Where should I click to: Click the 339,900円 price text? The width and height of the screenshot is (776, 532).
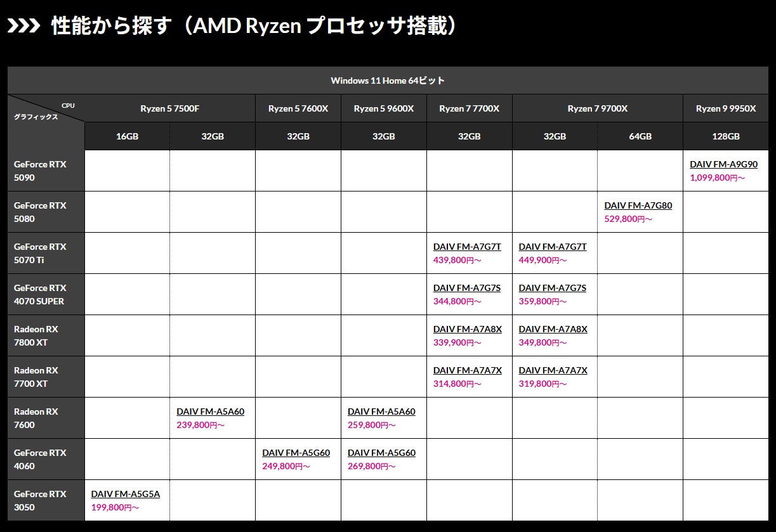(x=457, y=343)
